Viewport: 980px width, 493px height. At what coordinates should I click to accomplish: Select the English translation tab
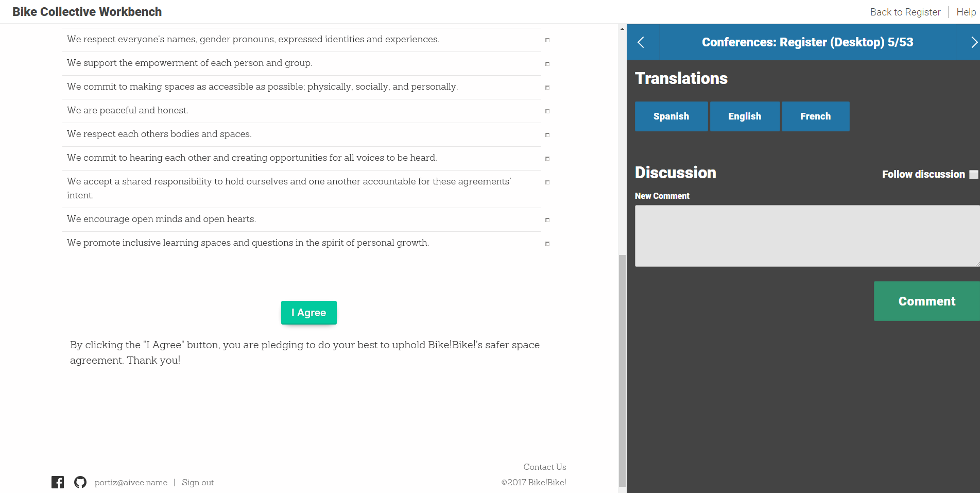[744, 116]
